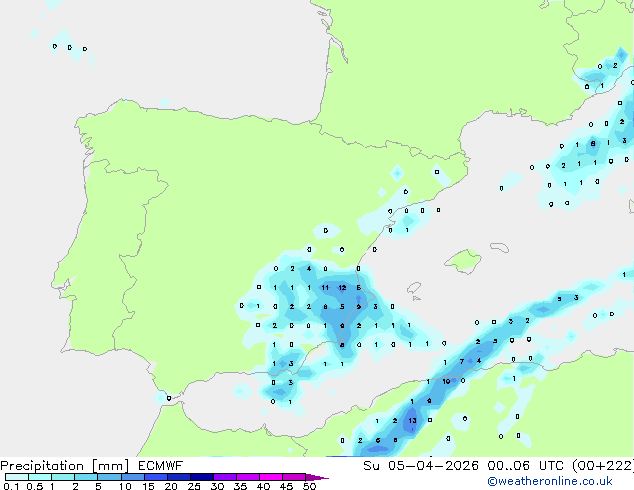Click the '12' precipitation value over Spain
This screenshot has height=490, width=634.
[342, 288]
